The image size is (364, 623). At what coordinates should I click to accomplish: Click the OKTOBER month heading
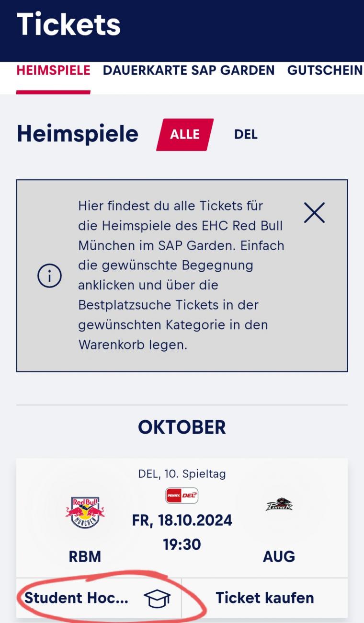[182, 427]
